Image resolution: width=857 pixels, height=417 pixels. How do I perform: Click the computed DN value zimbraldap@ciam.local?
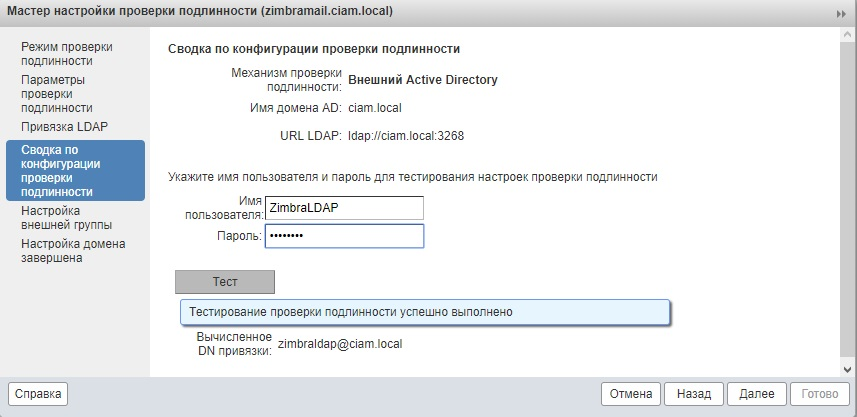coord(339,343)
